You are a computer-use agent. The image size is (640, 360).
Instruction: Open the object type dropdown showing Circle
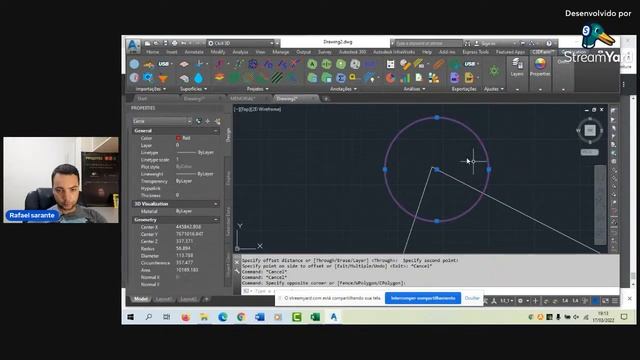(162, 121)
